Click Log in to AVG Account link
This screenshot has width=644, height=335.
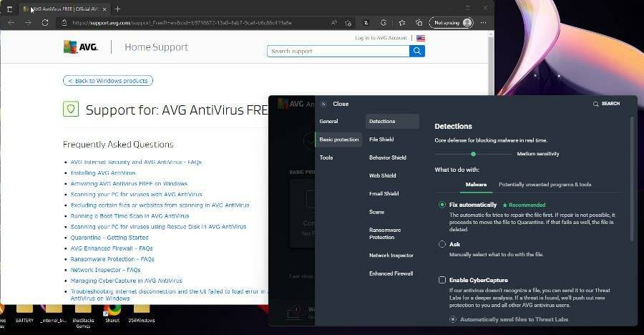(381, 38)
